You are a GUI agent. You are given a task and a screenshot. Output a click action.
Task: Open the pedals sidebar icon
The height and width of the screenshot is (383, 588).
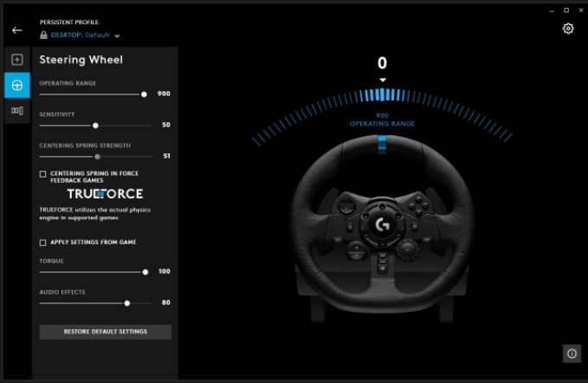pyautogui.click(x=16, y=111)
